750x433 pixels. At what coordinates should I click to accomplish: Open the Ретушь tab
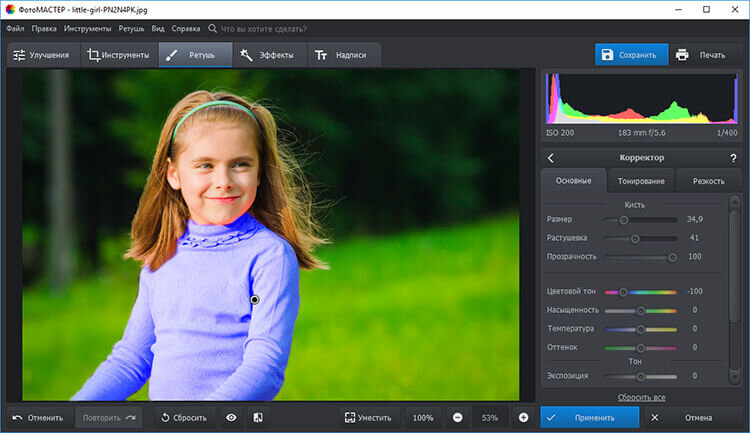tap(194, 55)
